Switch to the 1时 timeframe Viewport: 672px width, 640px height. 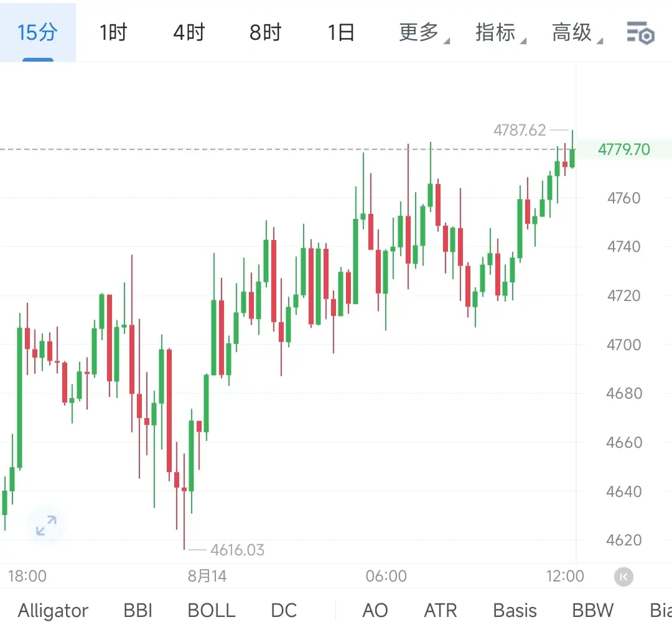(113, 32)
